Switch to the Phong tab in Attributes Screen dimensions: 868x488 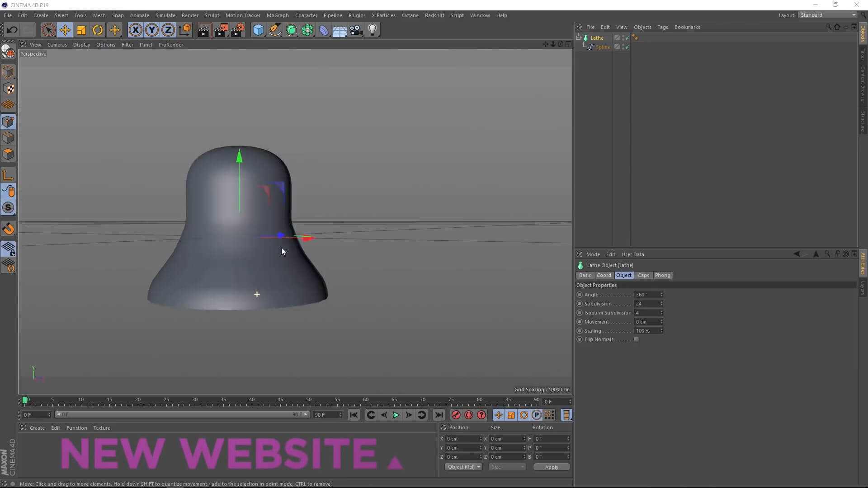[x=663, y=275]
